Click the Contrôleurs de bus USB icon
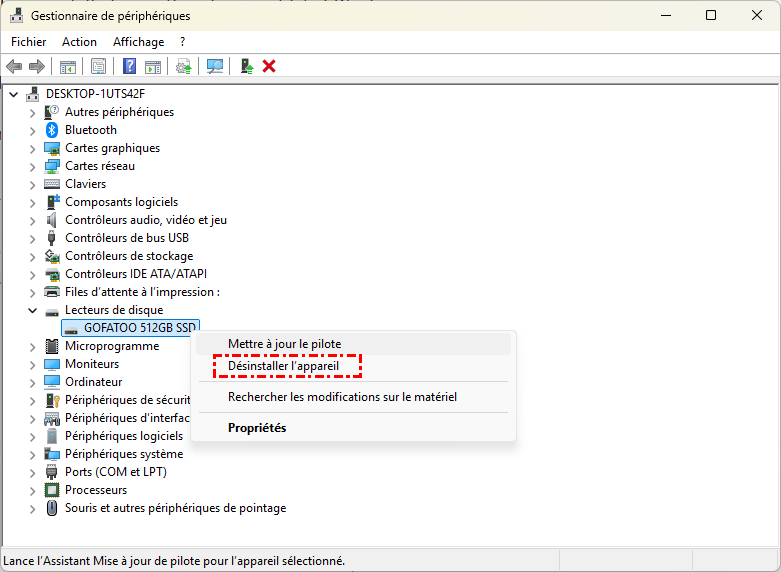This screenshot has height=572, width=781. tap(51, 238)
